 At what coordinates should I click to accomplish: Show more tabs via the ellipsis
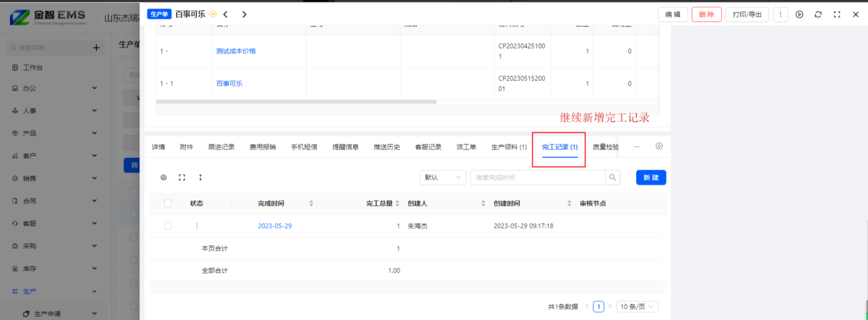click(637, 147)
